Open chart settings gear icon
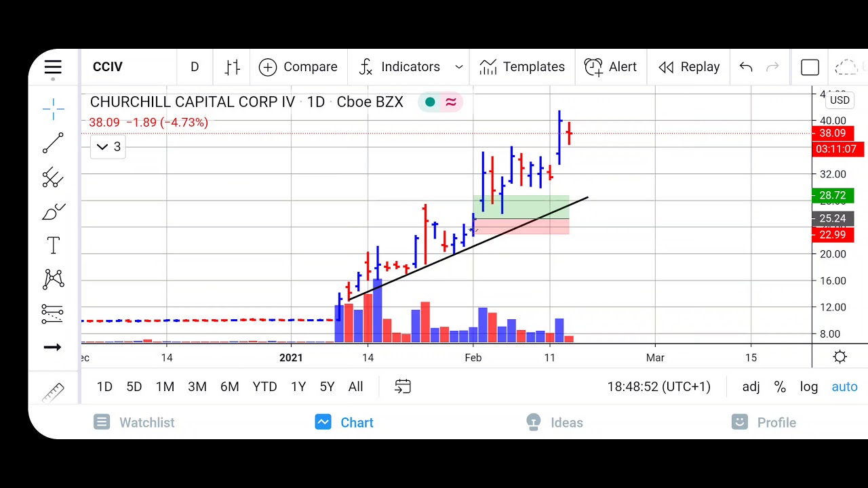868x488 pixels. coord(840,357)
